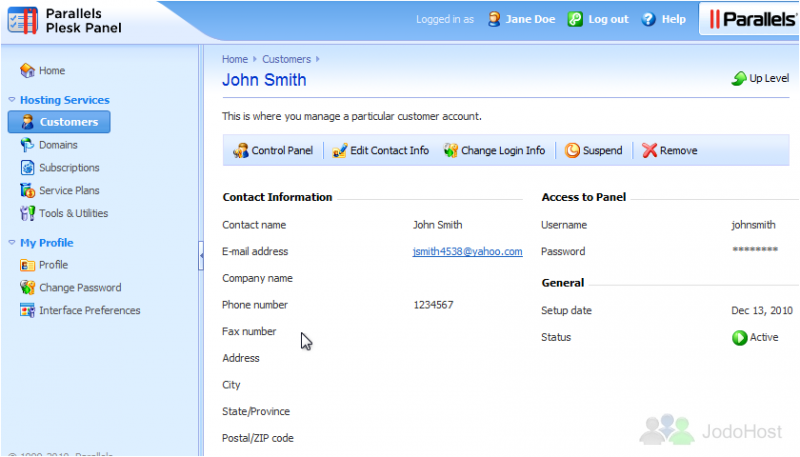Collapse the Hosting Services section

click(12, 100)
